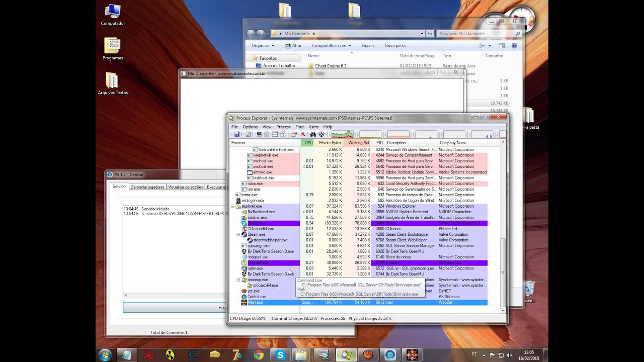Open System Information from Process Explorer toolbar
Screen dimensions: 644x362
pyautogui.click(x=259, y=134)
